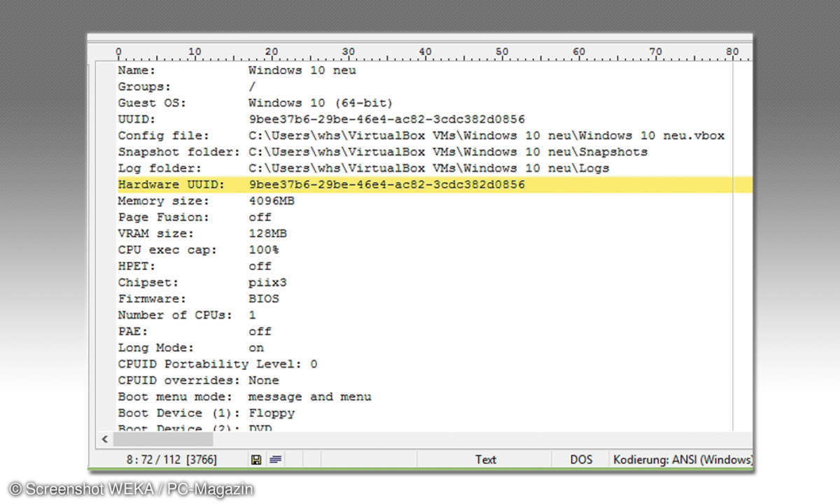This screenshot has height=504, width=840.
Task: Click the 'Snapshot folder:' label
Action: tap(178, 152)
